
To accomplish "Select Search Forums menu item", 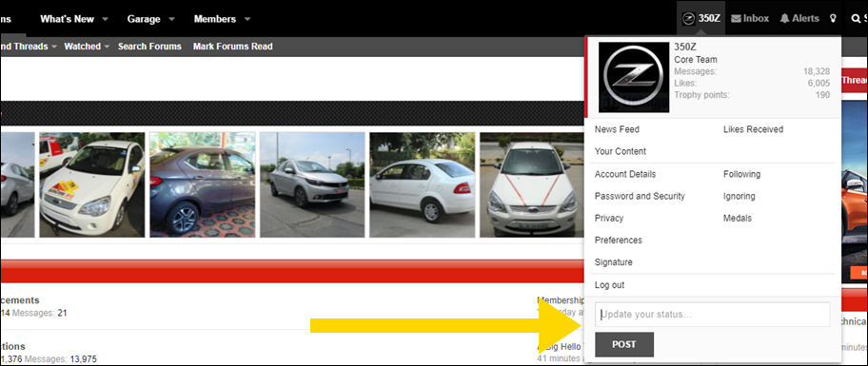I will (x=149, y=47).
